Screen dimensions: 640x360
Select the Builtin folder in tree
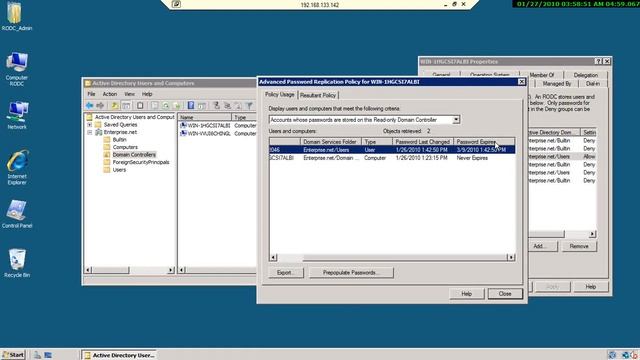coord(119,140)
